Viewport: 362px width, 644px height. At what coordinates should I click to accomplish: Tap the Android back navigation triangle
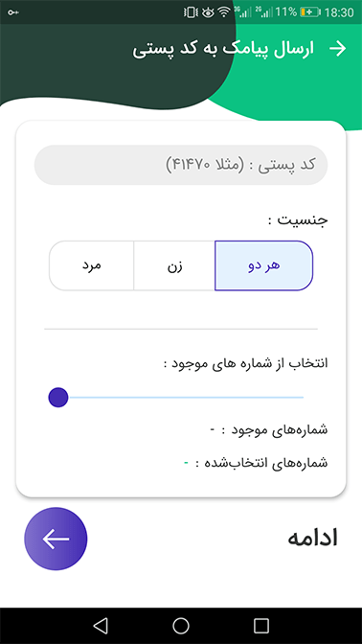[x=101, y=626]
